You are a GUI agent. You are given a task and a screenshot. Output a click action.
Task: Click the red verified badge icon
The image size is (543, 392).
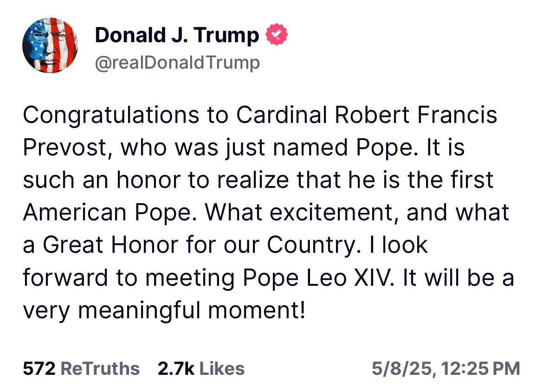[276, 34]
